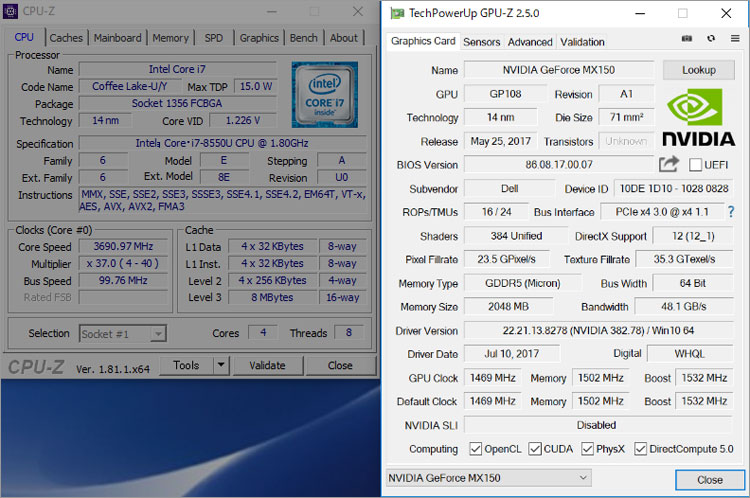Open Tools dropdown arrow in CPU-Z
Image resolution: width=750 pixels, height=498 pixels.
tap(221, 365)
